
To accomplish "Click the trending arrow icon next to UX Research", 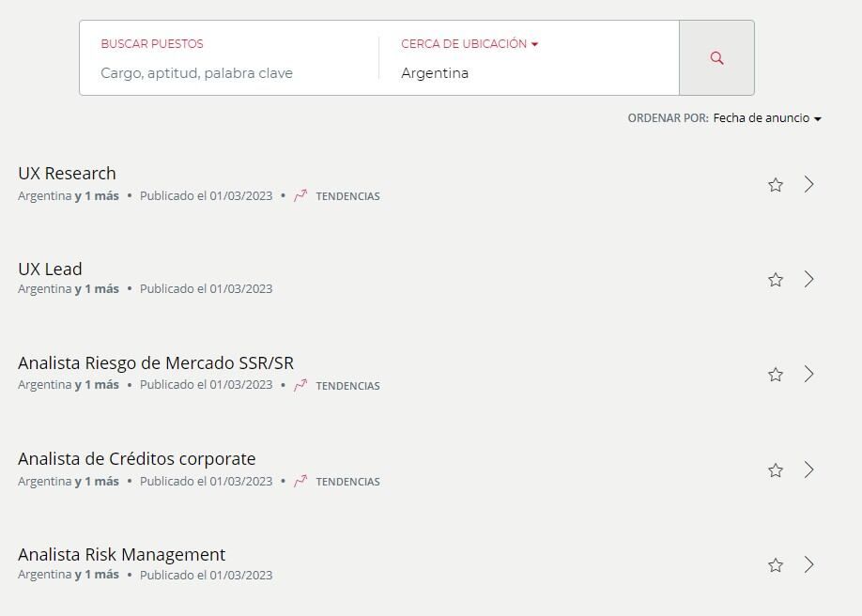I will click(300, 195).
